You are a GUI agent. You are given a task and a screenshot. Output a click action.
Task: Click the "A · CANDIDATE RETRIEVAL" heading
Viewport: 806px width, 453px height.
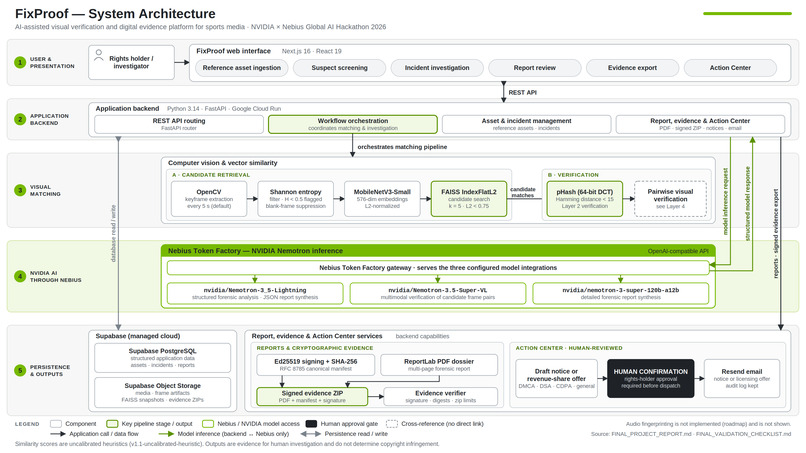[211, 175]
